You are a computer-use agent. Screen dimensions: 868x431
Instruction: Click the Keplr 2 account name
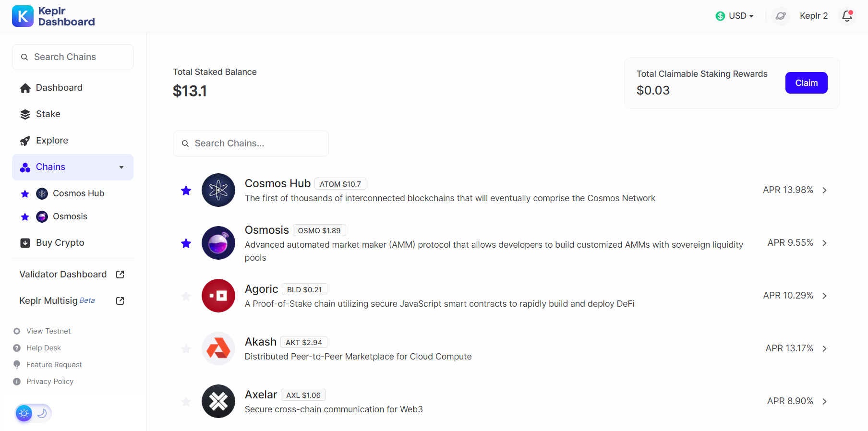[x=814, y=16]
